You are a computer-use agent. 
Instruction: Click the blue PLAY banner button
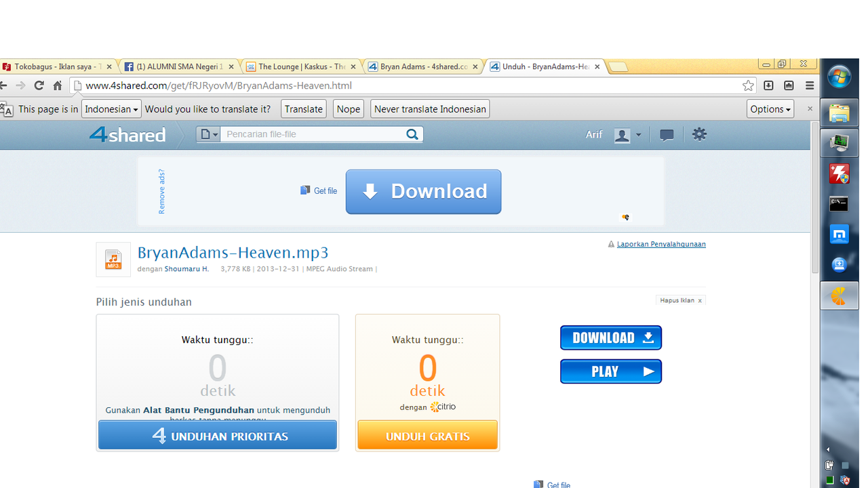[611, 371]
